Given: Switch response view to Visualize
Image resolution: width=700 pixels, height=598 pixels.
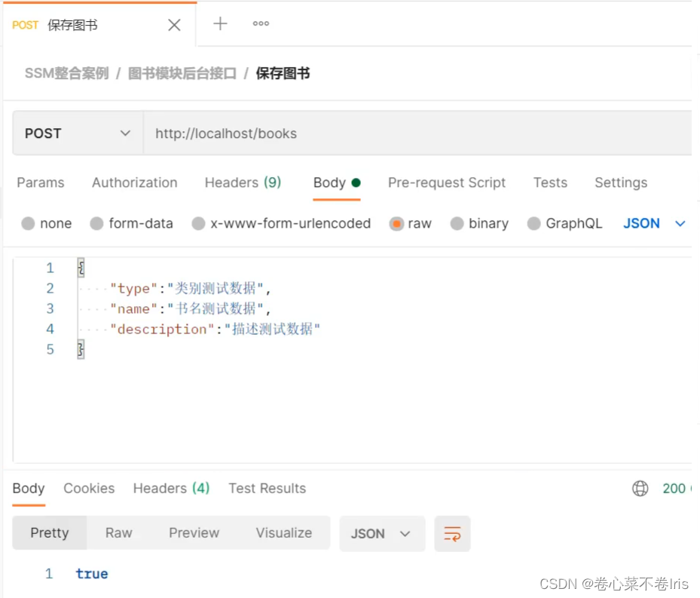Looking at the screenshot, I should pos(284,532).
